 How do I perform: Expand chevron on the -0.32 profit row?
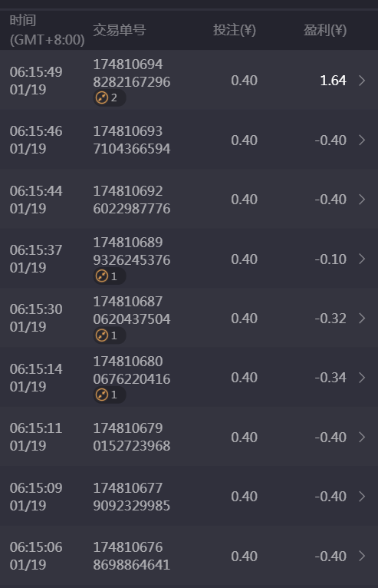(x=362, y=318)
